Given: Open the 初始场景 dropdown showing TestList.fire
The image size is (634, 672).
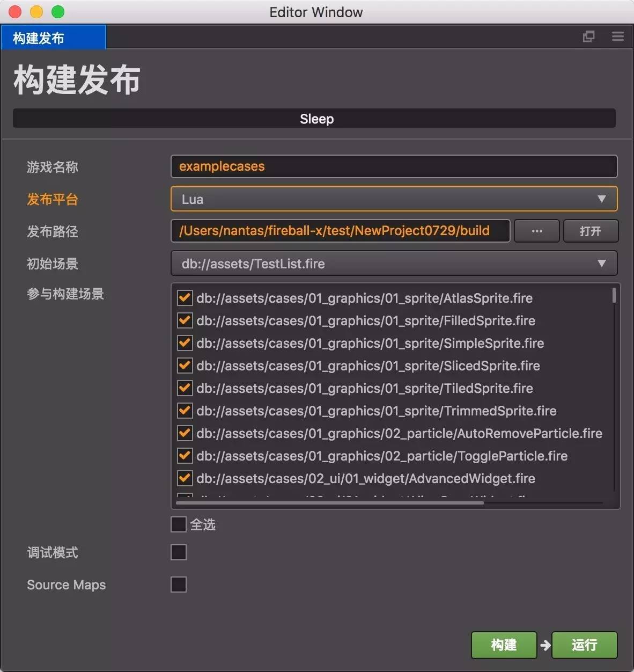Looking at the screenshot, I should [394, 264].
